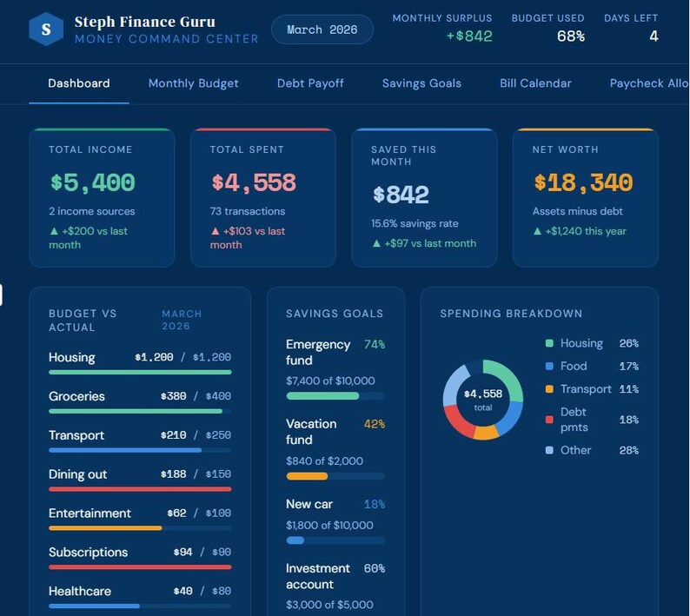This screenshot has width=690, height=616.
Task: Click the '$1,800 of $10,000' text
Action: tap(329, 525)
